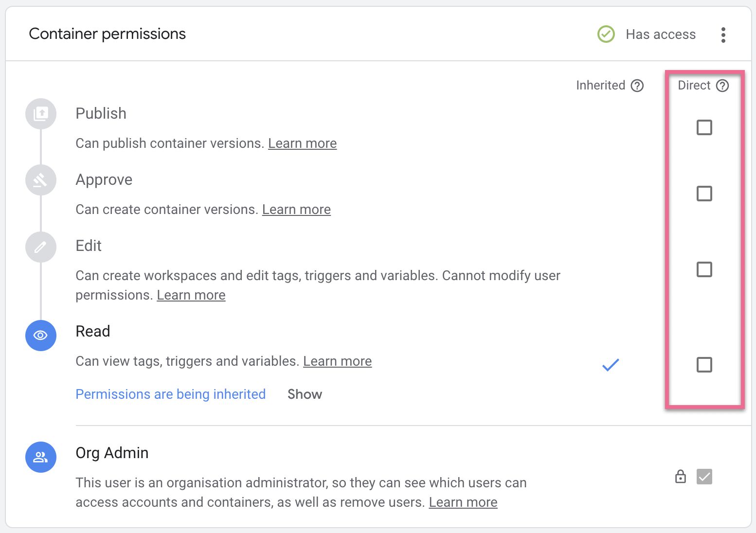This screenshot has width=756, height=533.
Task: Click the green Has access checkmark icon
Action: tap(606, 35)
